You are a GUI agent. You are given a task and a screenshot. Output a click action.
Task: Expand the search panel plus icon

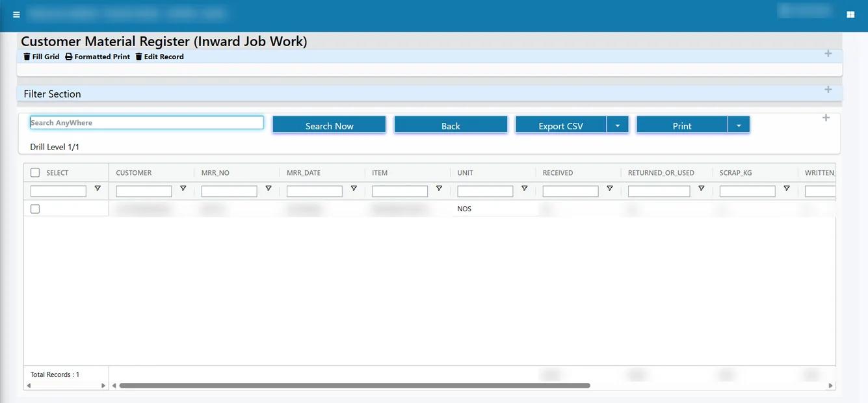tap(826, 118)
